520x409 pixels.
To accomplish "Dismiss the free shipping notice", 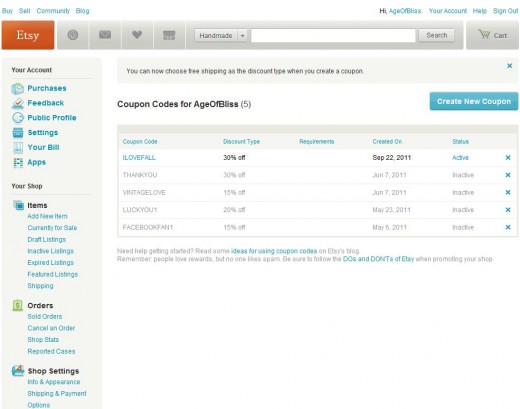I will (509, 66).
